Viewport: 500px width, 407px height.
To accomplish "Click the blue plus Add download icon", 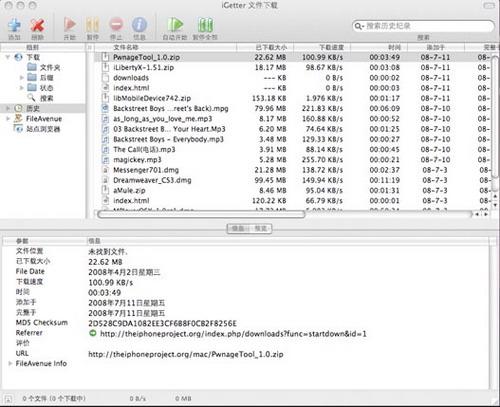I will point(14,25).
